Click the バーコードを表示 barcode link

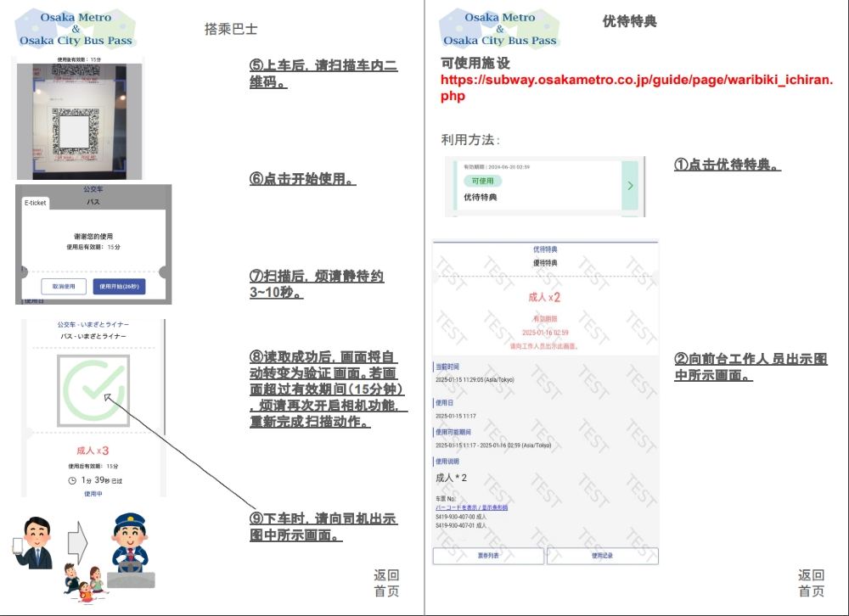coord(471,507)
